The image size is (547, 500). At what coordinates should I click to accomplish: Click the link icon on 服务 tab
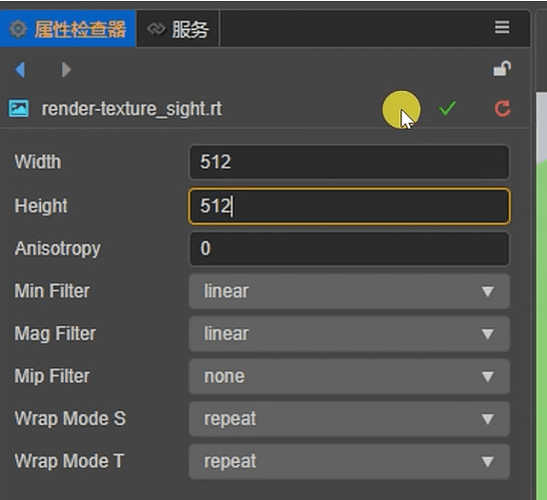tap(156, 29)
